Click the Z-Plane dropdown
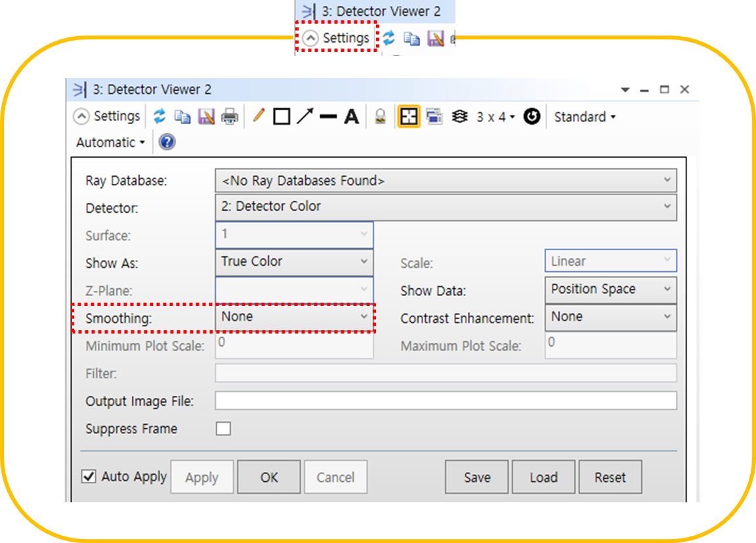Screen dimensions: 756x543 (x=294, y=290)
